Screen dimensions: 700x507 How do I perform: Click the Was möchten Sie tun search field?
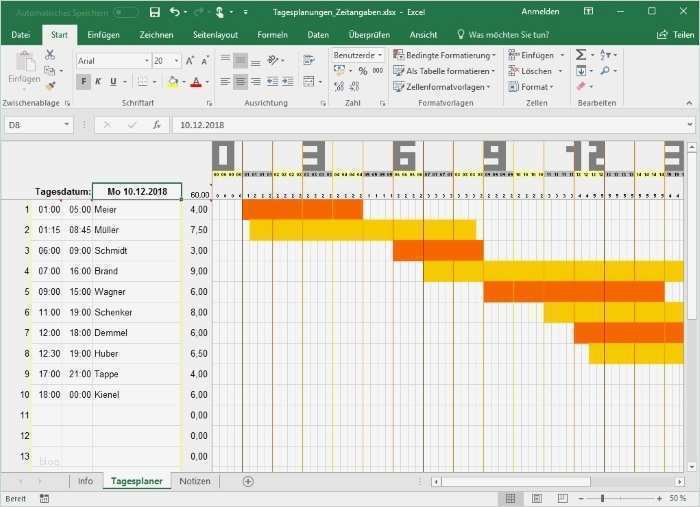[503, 35]
